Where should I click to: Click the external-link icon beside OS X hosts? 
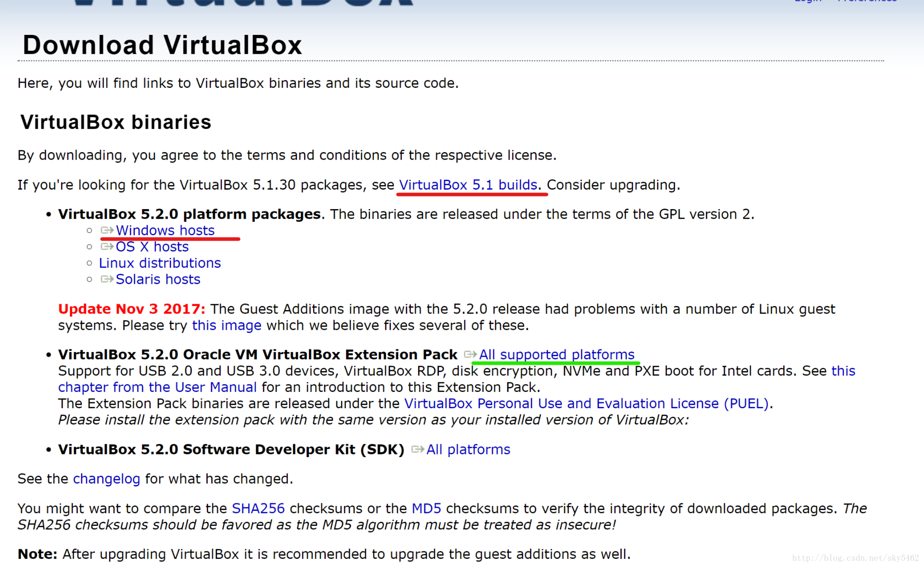tap(107, 247)
